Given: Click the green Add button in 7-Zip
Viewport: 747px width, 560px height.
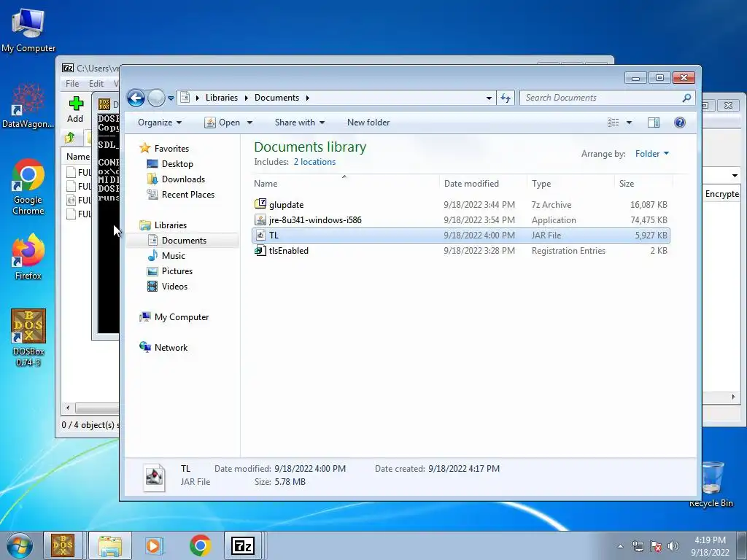Looking at the screenshot, I should pos(75,109).
